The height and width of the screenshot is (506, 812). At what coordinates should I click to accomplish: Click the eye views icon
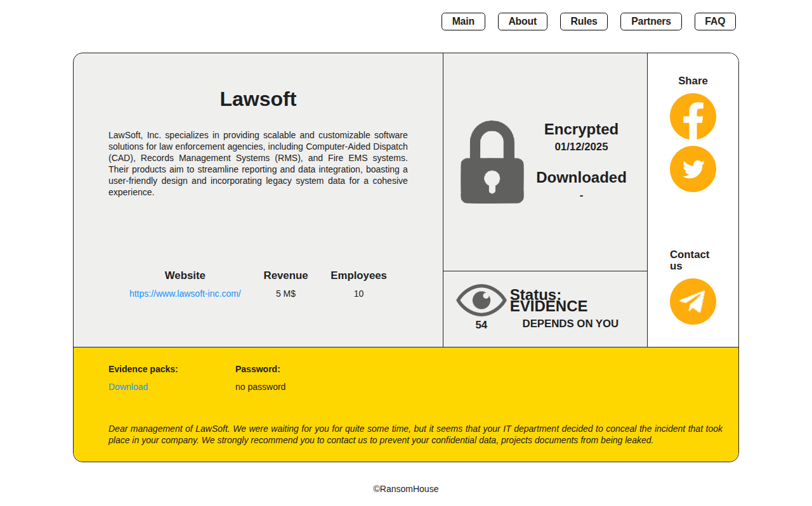coord(481,300)
